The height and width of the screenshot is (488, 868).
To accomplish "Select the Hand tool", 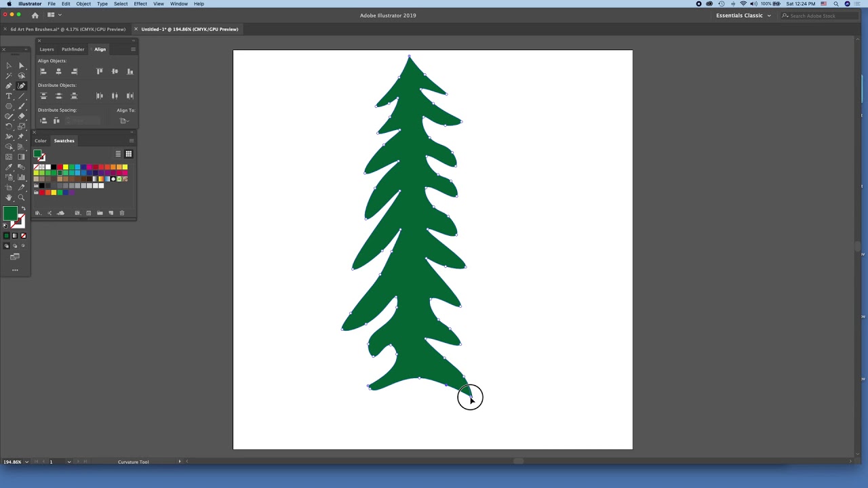I will [x=9, y=197].
